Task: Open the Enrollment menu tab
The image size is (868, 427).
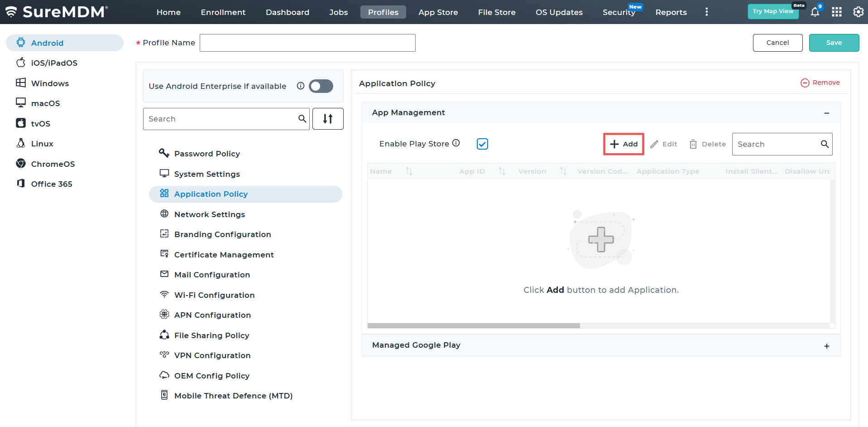Action: pyautogui.click(x=223, y=12)
